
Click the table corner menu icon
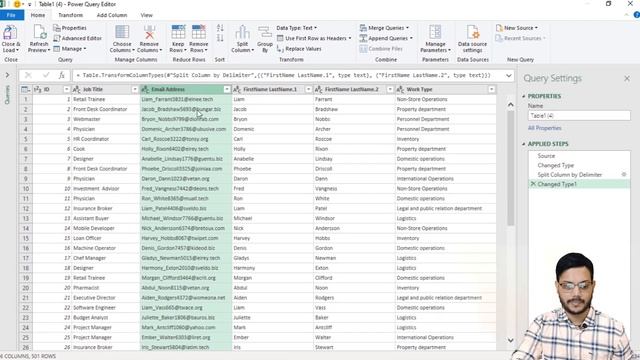click(25, 89)
